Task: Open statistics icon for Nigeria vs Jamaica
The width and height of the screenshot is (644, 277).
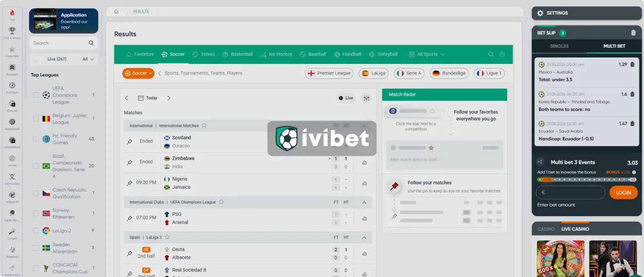Action: [x=364, y=183]
